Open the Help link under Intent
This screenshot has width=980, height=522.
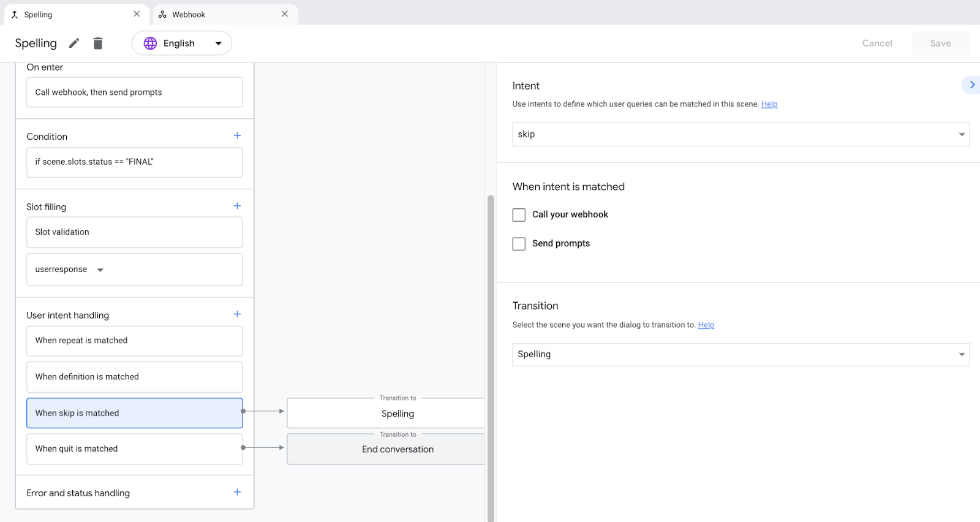tap(769, 104)
